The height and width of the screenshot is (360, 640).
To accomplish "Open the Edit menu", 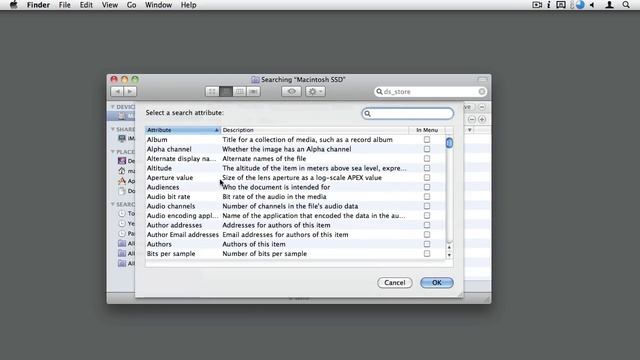I will point(86,5).
